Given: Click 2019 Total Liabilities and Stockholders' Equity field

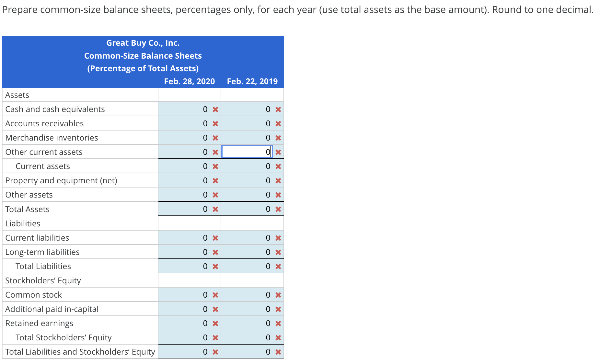Looking at the screenshot, I should click(247, 352).
